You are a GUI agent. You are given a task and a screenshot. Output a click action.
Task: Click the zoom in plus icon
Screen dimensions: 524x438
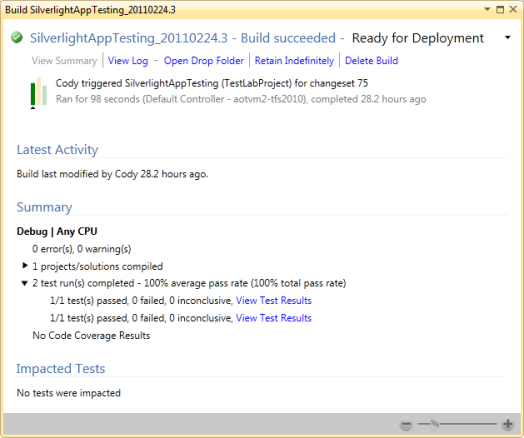pyautogui.click(x=508, y=424)
